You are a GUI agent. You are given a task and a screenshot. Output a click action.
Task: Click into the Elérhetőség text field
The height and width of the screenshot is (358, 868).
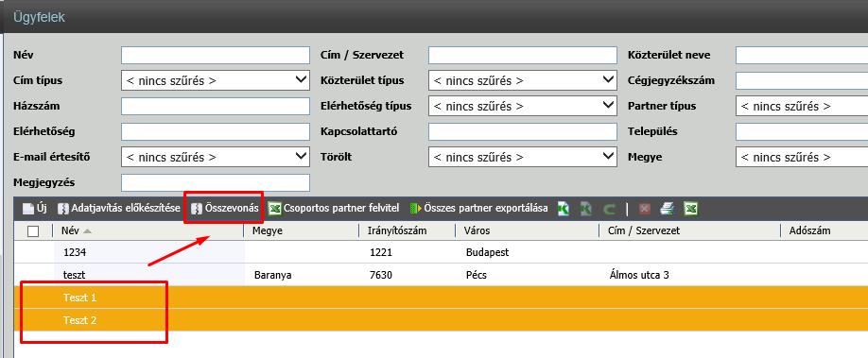(216, 131)
